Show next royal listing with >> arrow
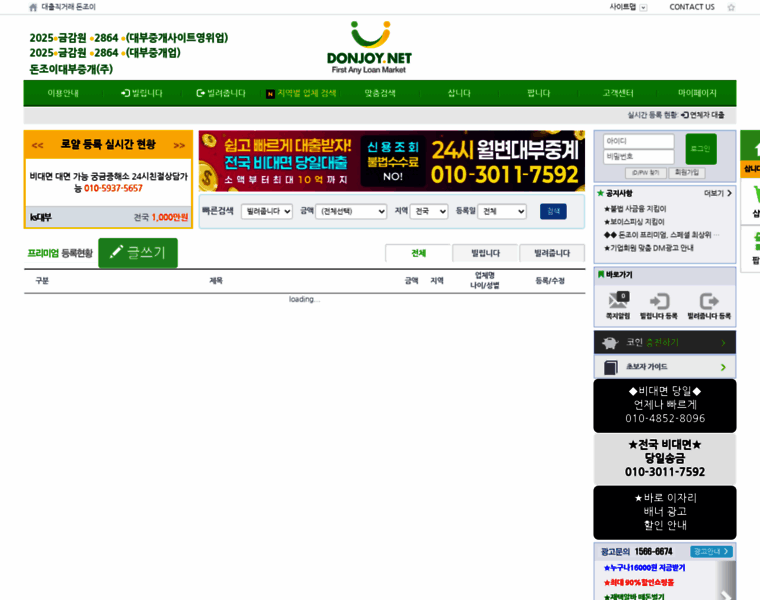 pos(179,145)
